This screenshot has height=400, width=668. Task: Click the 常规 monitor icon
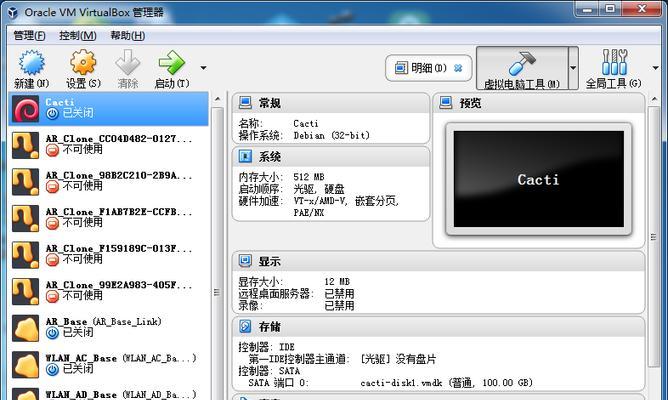click(245, 103)
